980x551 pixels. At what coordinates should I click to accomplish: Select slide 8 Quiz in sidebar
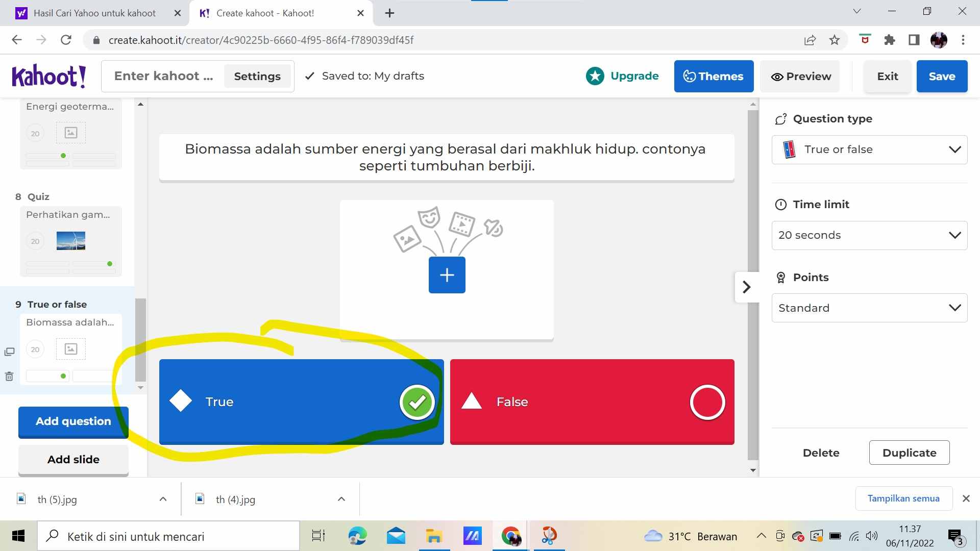click(x=71, y=241)
